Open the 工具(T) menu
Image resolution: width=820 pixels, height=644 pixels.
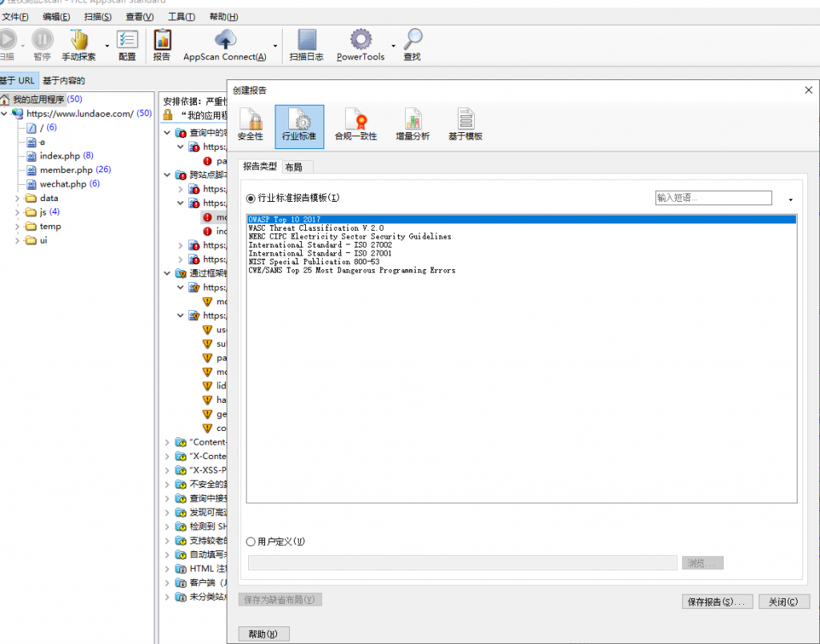click(182, 17)
